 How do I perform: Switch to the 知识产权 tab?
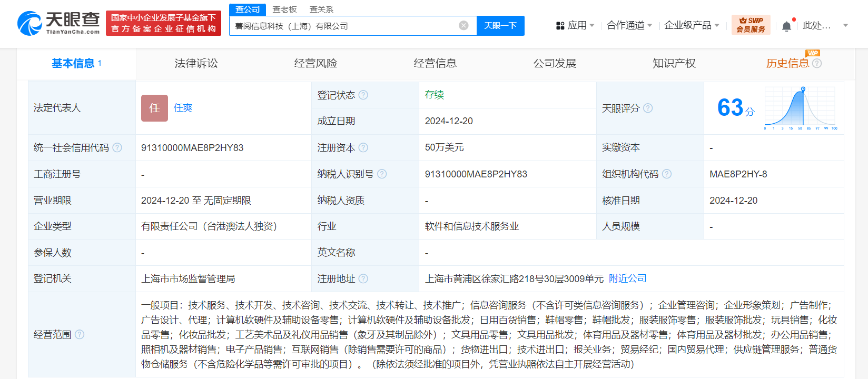coord(674,64)
